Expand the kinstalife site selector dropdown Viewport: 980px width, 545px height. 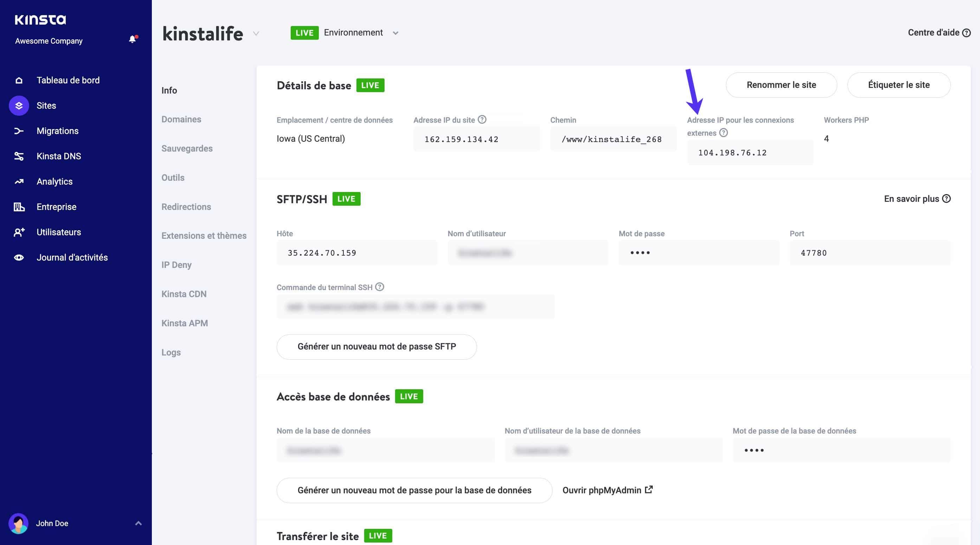click(x=256, y=33)
